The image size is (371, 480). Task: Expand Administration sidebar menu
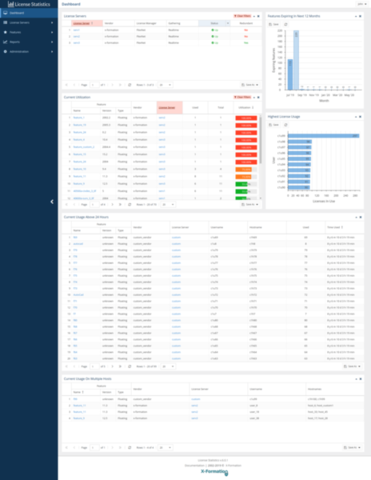tap(29, 52)
